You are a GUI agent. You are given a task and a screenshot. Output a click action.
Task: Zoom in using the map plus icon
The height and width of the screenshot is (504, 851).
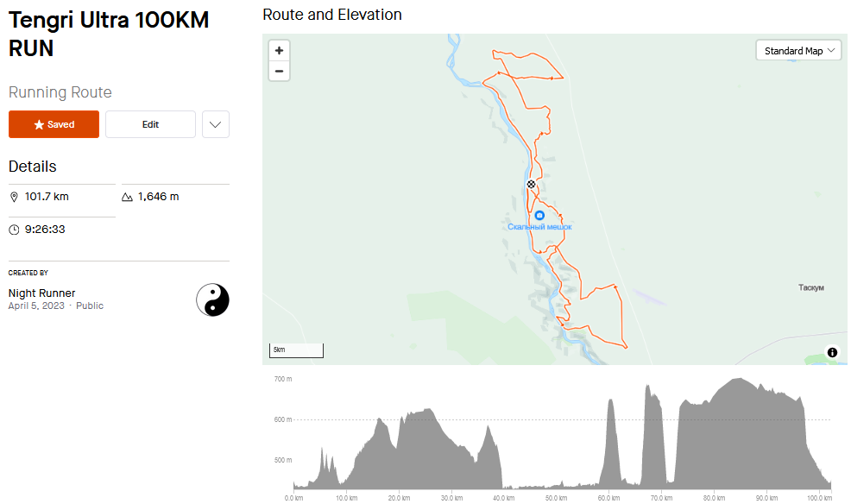click(279, 50)
